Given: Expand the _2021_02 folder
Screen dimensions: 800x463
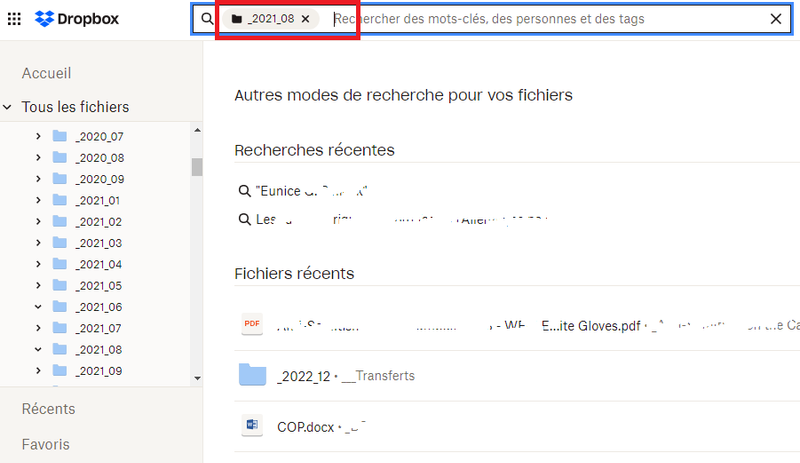Looking at the screenshot, I should [x=38, y=222].
